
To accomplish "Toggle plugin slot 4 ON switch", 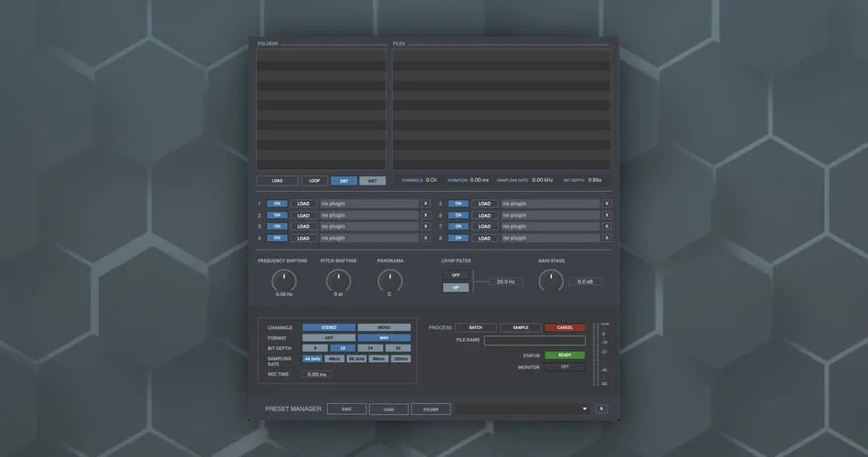I will coord(277,238).
